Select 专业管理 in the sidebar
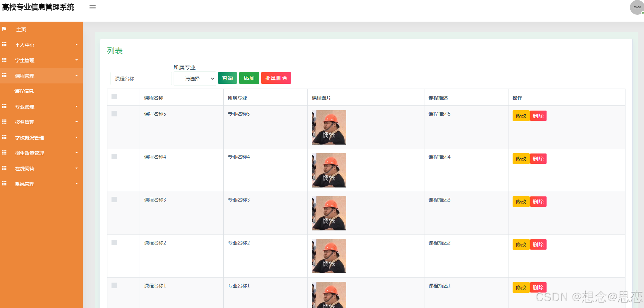644x308 pixels. (x=25, y=107)
